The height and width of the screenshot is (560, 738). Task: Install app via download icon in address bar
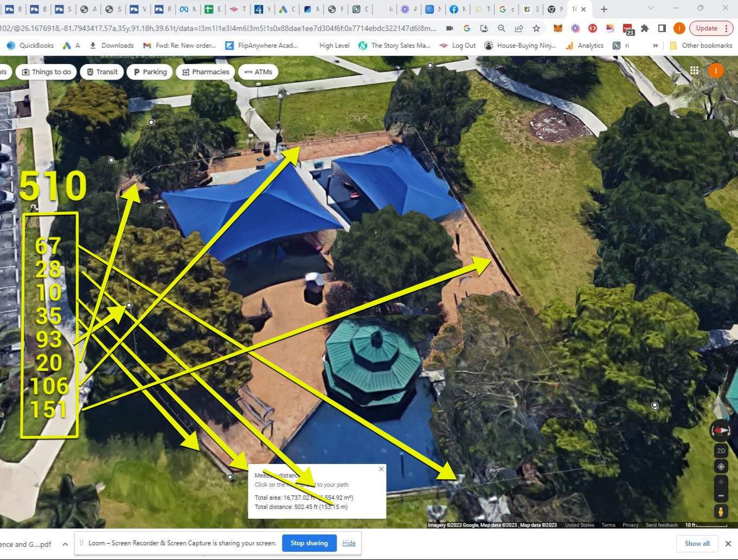click(484, 28)
